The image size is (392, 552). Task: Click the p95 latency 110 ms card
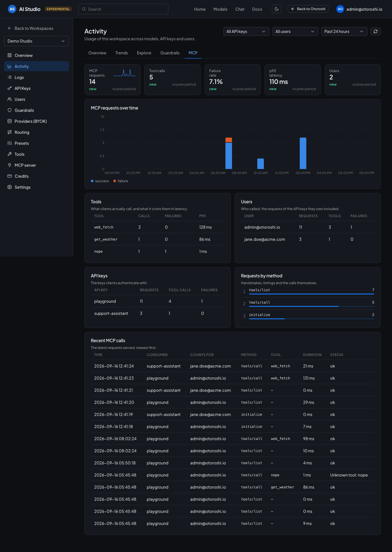[292, 80]
